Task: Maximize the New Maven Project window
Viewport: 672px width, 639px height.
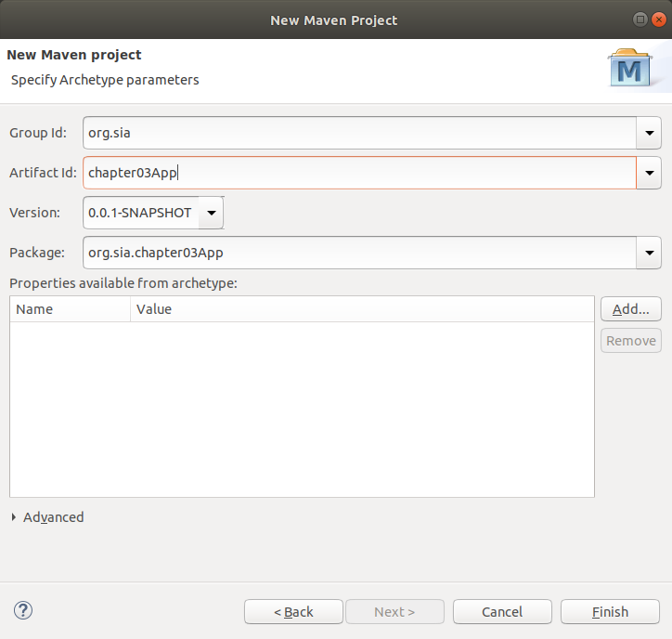Action: click(x=640, y=20)
